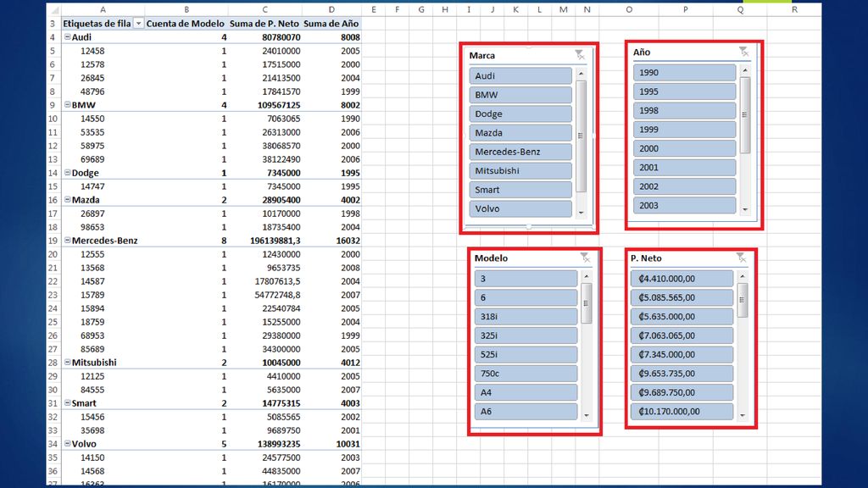868x488 pixels.
Task: Clear filter on the Año slicer
Action: (x=744, y=52)
